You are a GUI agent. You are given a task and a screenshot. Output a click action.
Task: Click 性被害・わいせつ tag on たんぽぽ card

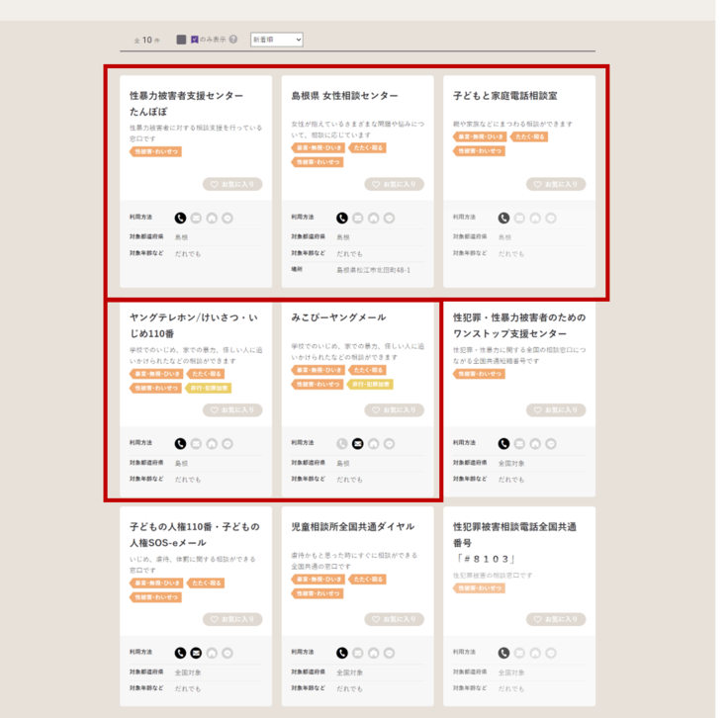(155, 151)
